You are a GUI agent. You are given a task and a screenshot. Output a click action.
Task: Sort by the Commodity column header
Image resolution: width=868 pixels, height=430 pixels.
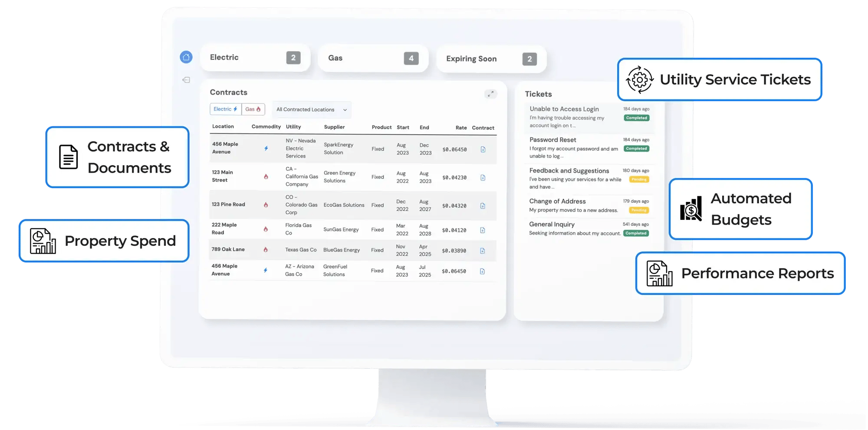click(266, 127)
